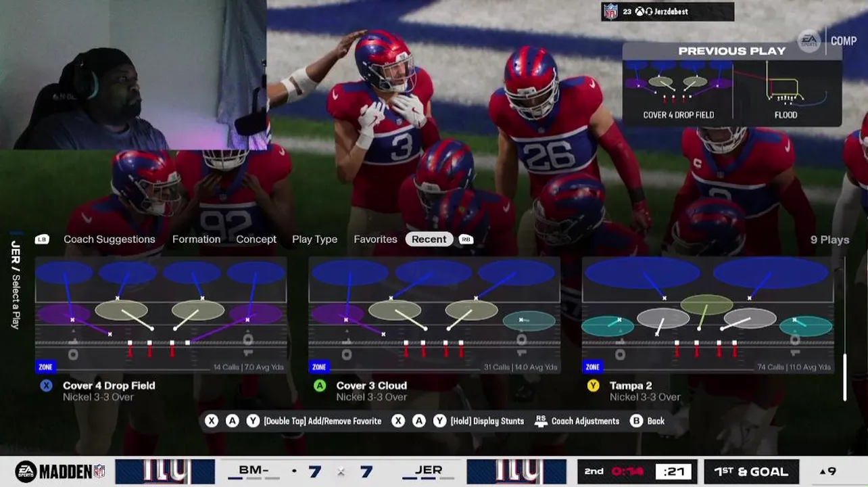Click the up-arrow 9 field position indicator
The image size is (868, 487).
click(x=827, y=471)
